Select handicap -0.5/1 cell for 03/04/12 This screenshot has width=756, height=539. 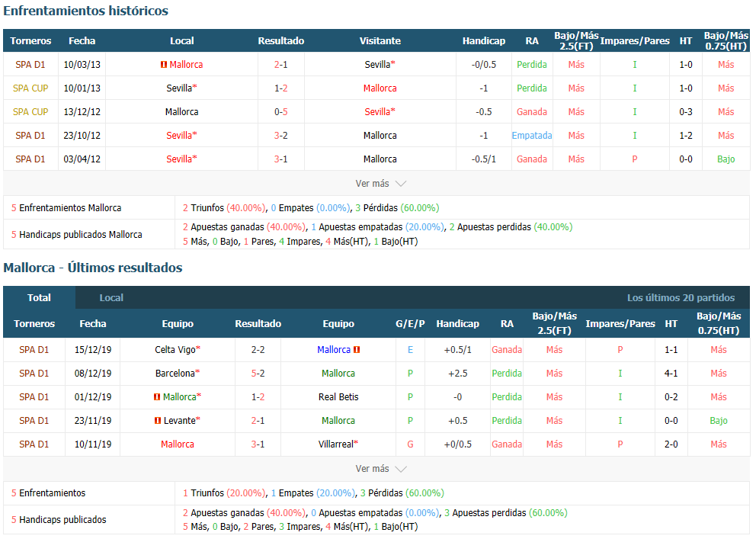point(484,159)
